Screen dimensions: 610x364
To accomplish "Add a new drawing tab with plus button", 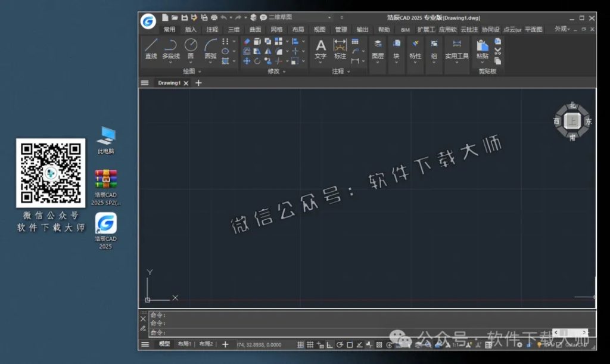I will [199, 83].
